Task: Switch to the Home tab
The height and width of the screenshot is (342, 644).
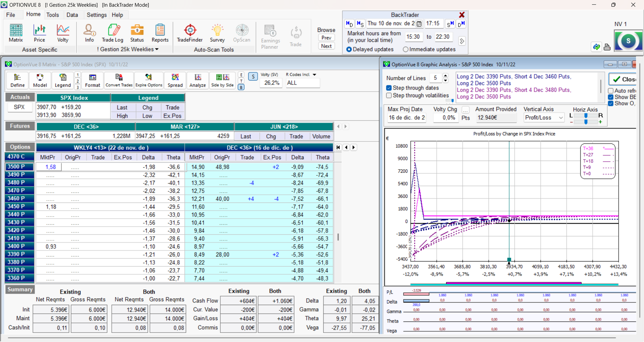Action: [x=33, y=14]
